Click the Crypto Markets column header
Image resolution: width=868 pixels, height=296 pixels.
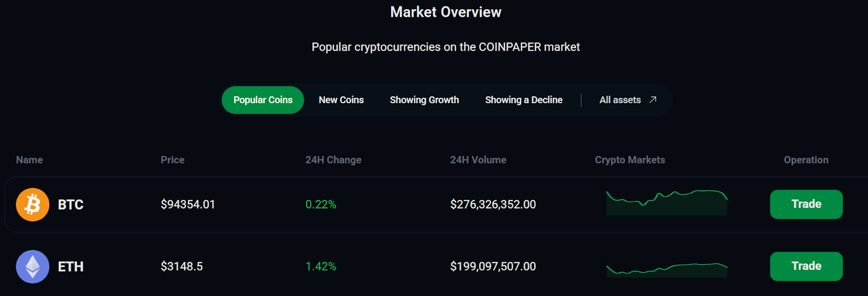[630, 160]
